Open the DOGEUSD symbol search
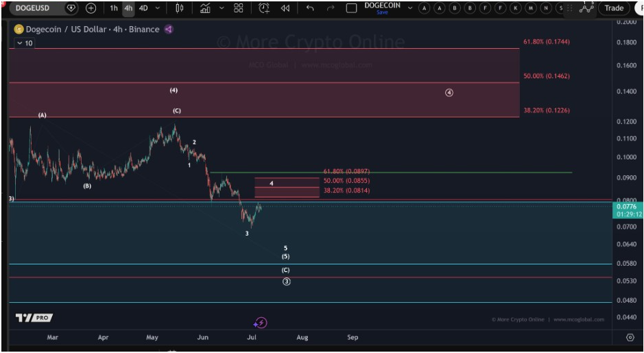644x353 pixels. (x=32, y=8)
